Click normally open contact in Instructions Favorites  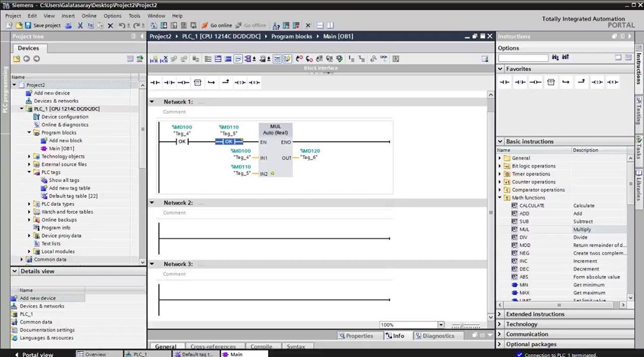(x=505, y=82)
